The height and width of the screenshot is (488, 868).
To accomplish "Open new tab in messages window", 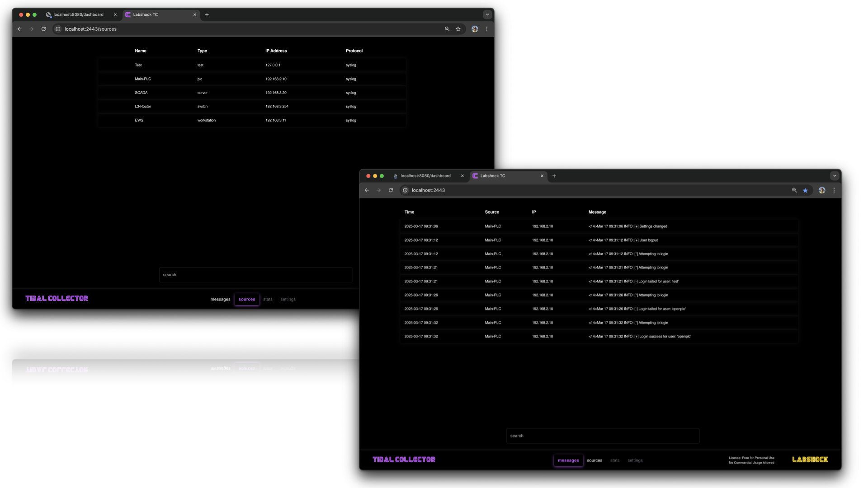I will (554, 176).
